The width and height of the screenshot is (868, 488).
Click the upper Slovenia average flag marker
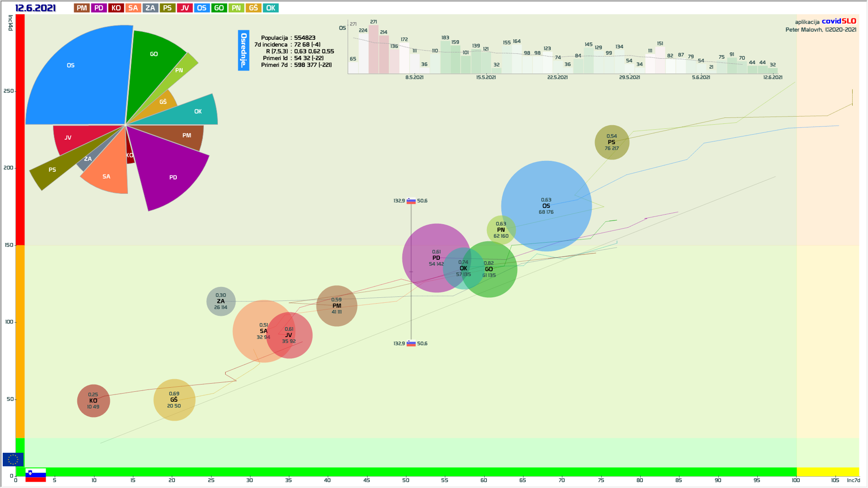point(411,201)
